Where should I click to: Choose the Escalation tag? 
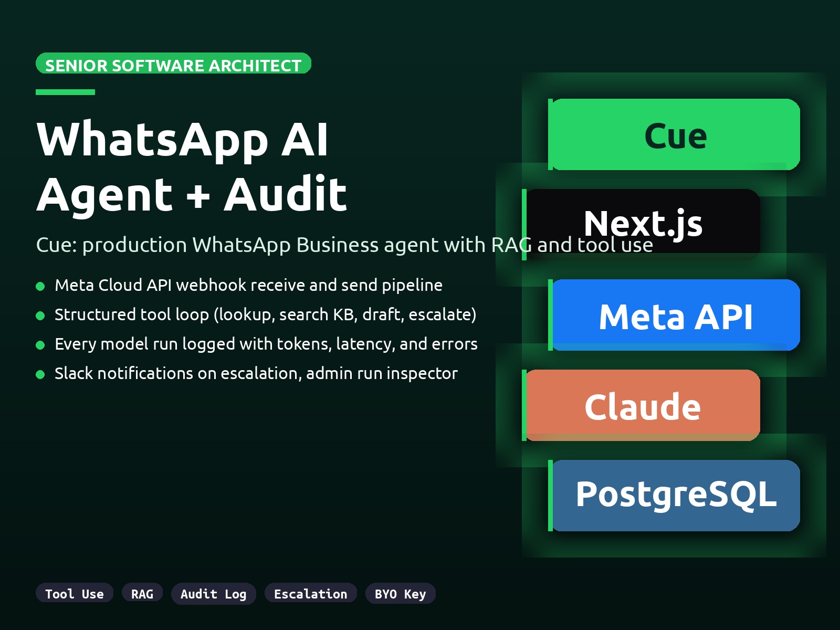311,594
